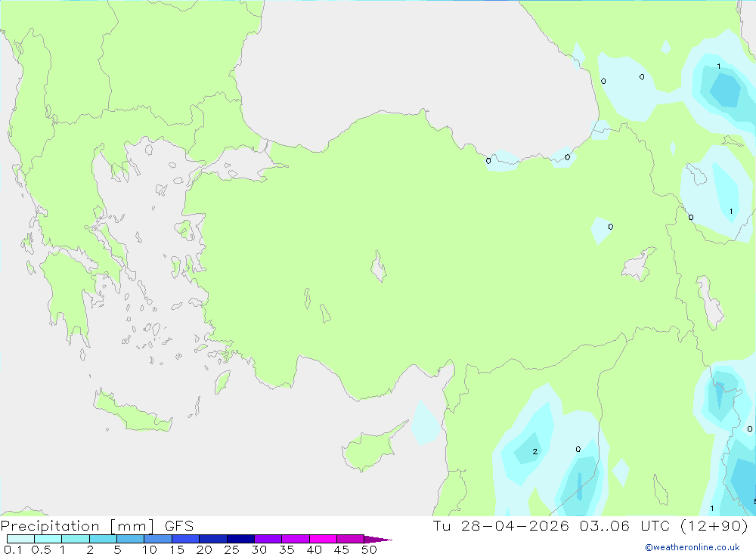The width and height of the screenshot is (756, 554).
Task: Choose the 20 to 25 mm legend color
Action: click(213, 539)
